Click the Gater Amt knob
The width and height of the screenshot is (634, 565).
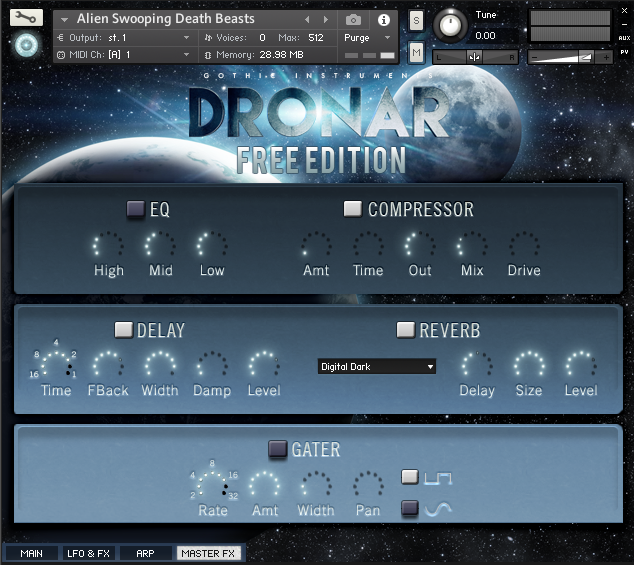point(265,485)
